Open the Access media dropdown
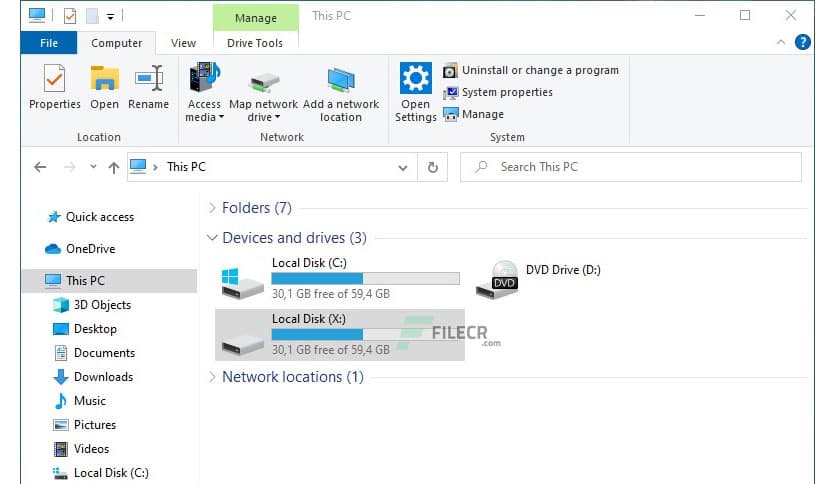The height and width of the screenshot is (484, 836). [x=204, y=92]
